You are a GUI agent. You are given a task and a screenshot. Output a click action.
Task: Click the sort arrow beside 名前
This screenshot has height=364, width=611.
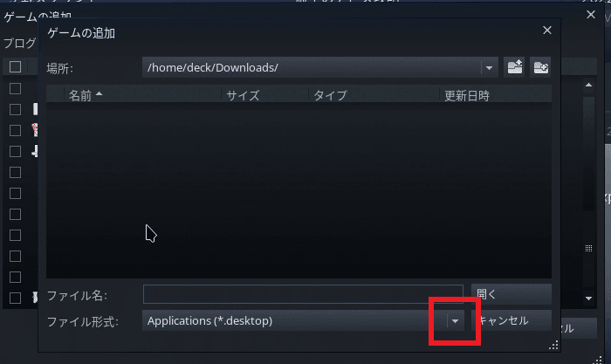click(99, 94)
